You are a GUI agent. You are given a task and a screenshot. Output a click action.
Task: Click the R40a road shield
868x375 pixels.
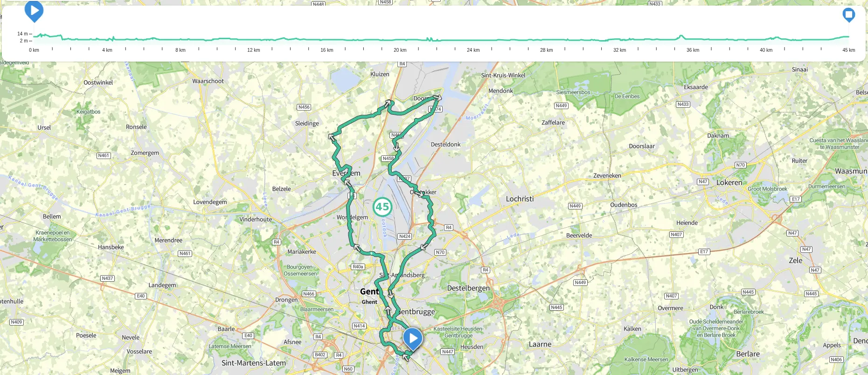[x=358, y=267]
